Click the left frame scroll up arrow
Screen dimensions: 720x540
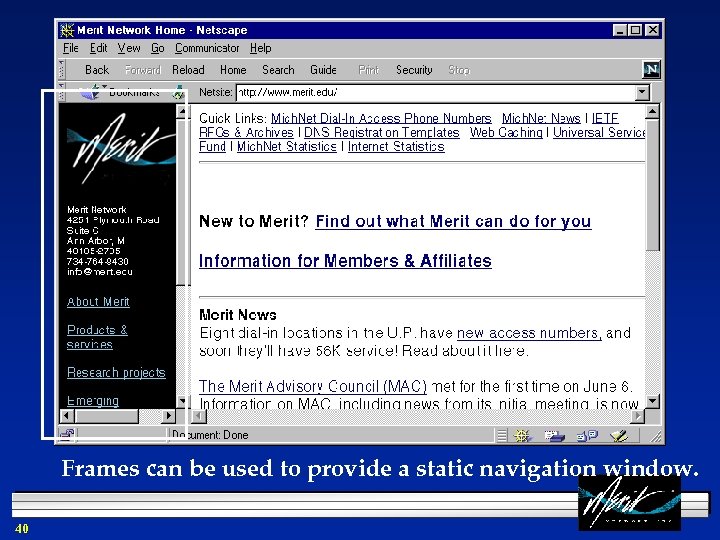pyautogui.click(x=182, y=112)
